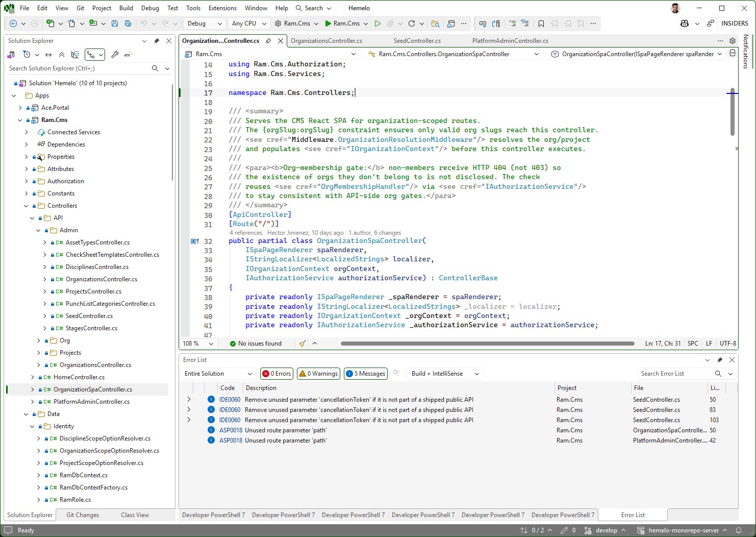Open Solution Explorer Properties wrench icon
Image resolution: width=756 pixels, height=537 pixels.
click(x=115, y=55)
